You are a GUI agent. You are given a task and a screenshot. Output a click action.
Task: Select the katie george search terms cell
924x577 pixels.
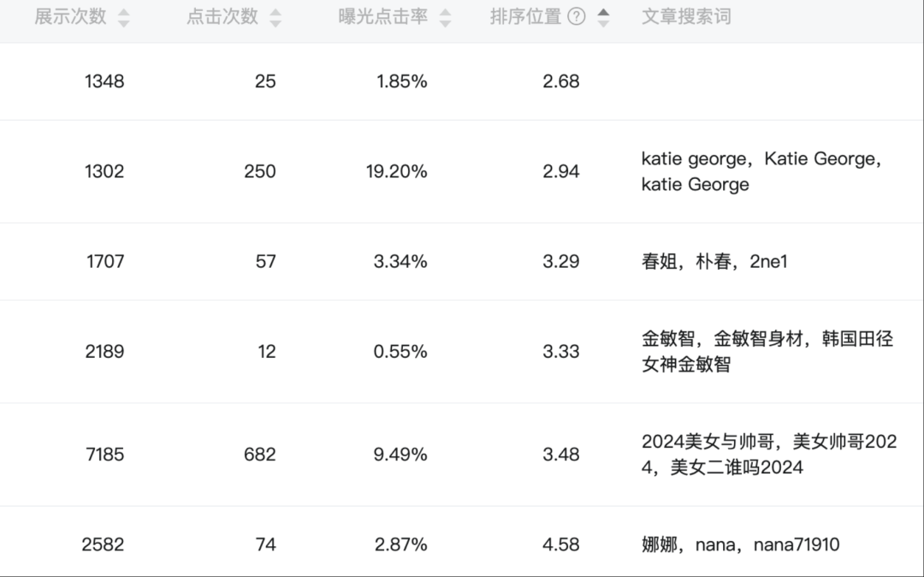[x=761, y=171]
